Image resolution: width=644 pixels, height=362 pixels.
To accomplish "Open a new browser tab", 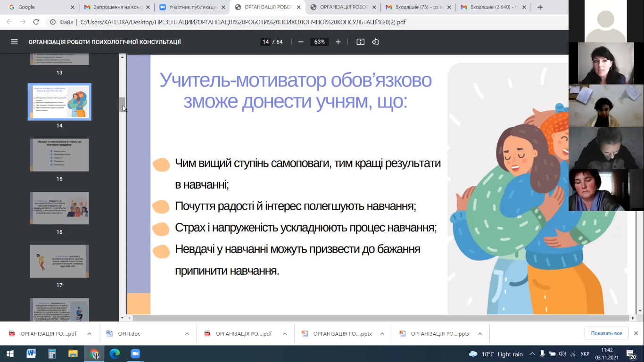I will point(540,7).
